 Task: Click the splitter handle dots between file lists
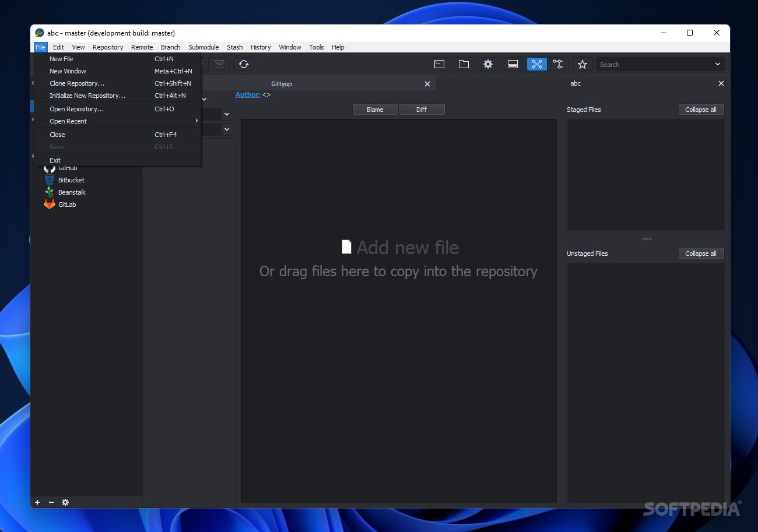click(647, 239)
